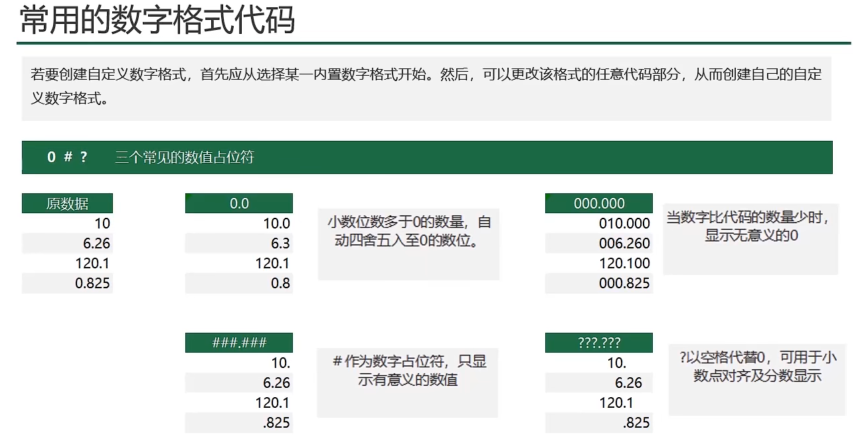Select .825 under the ###.### header
Image resolution: width=868 pixels, height=441 pixels.
239,422
